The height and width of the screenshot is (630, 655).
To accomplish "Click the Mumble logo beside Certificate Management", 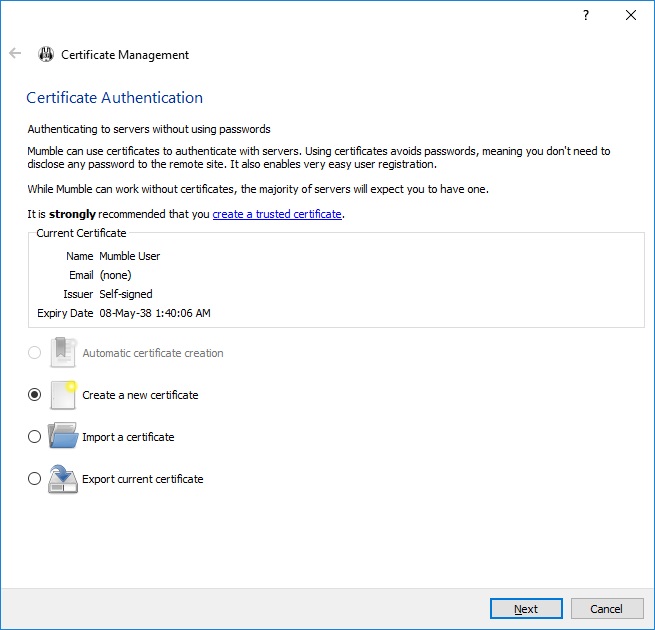I will 45,55.
